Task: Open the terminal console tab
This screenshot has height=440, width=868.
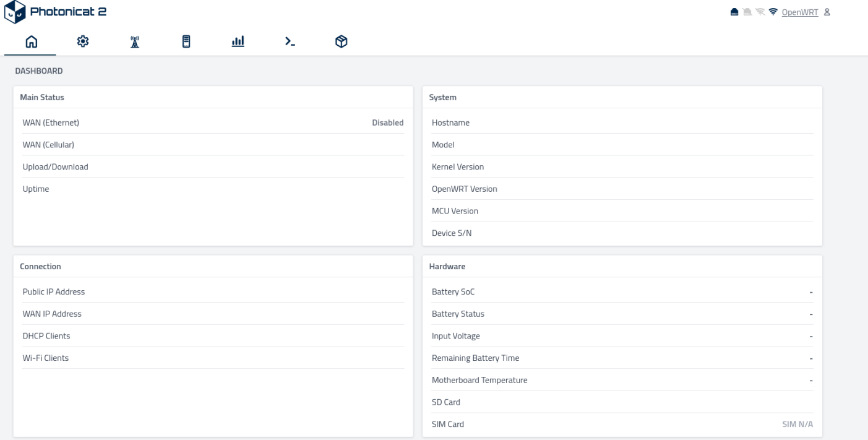Action: click(x=290, y=41)
